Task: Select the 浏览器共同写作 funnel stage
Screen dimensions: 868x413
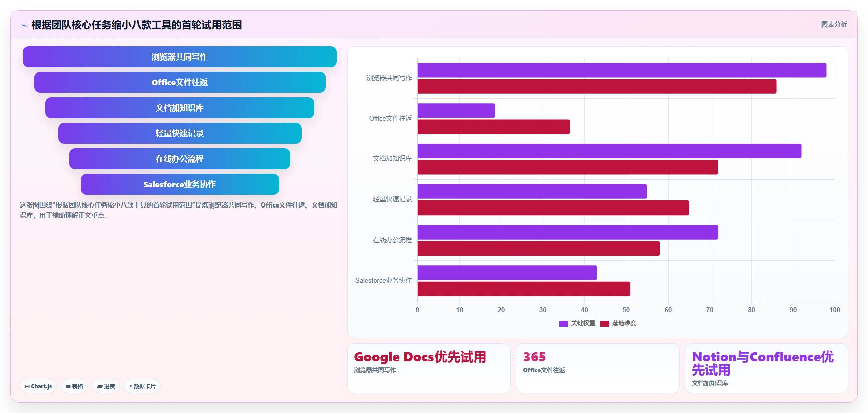Action: [x=179, y=57]
